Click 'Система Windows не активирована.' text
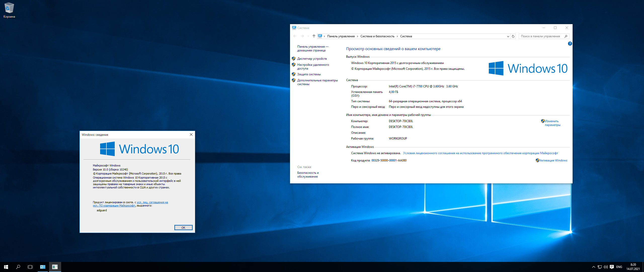 (x=376, y=153)
